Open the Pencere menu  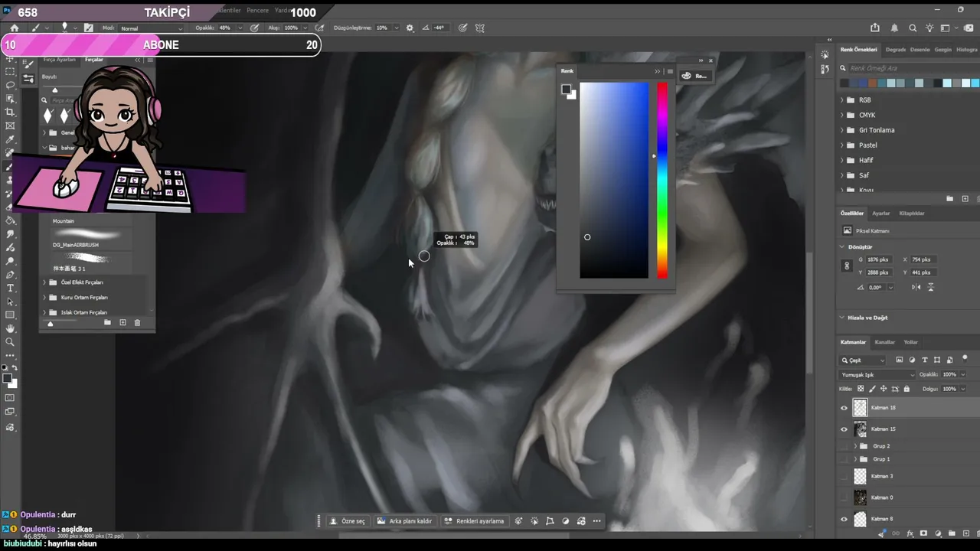[257, 11]
